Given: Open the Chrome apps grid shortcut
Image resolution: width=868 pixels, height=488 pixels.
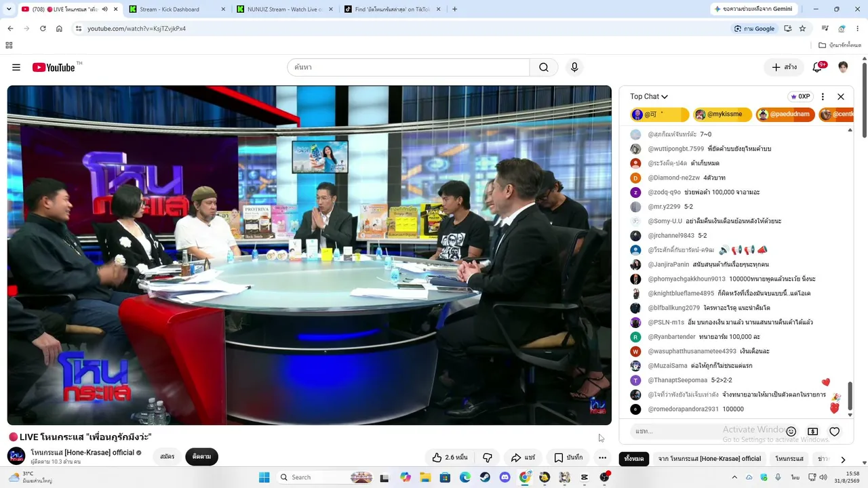Looking at the screenshot, I should coord(9,45).
